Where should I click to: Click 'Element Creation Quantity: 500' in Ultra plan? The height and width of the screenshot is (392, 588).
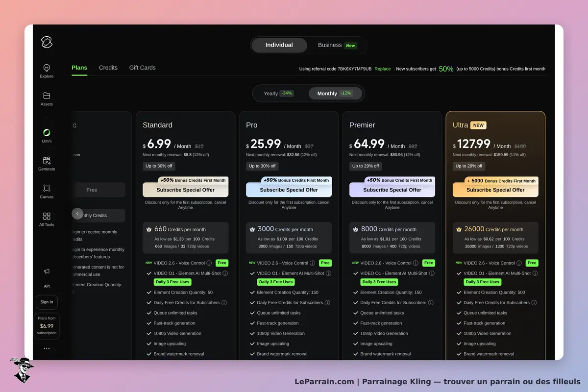click(x=494, y=293)
